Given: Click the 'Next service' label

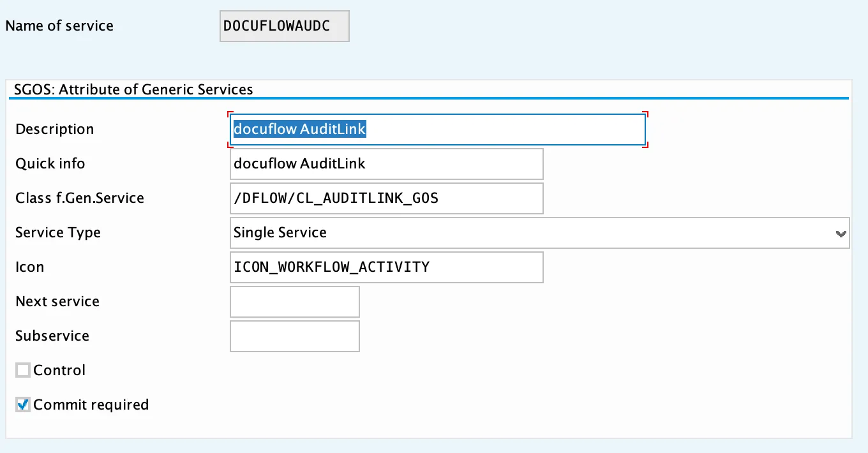Looking at the screenshot, I should click(x=57, y=302).
